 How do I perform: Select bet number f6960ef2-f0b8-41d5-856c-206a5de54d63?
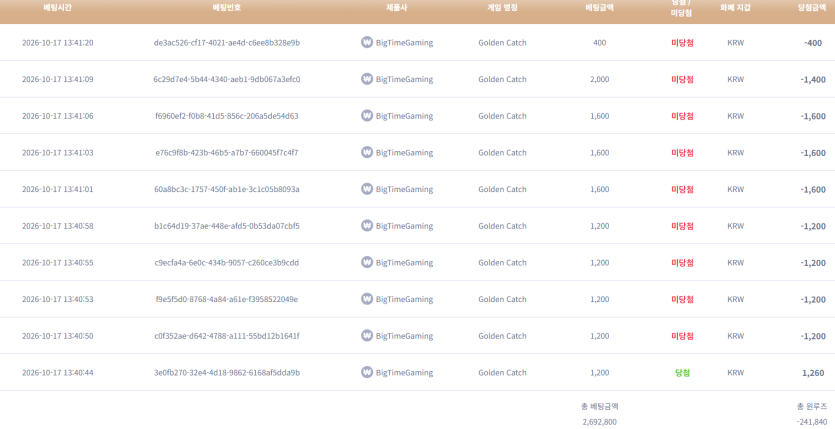[227, 116]
